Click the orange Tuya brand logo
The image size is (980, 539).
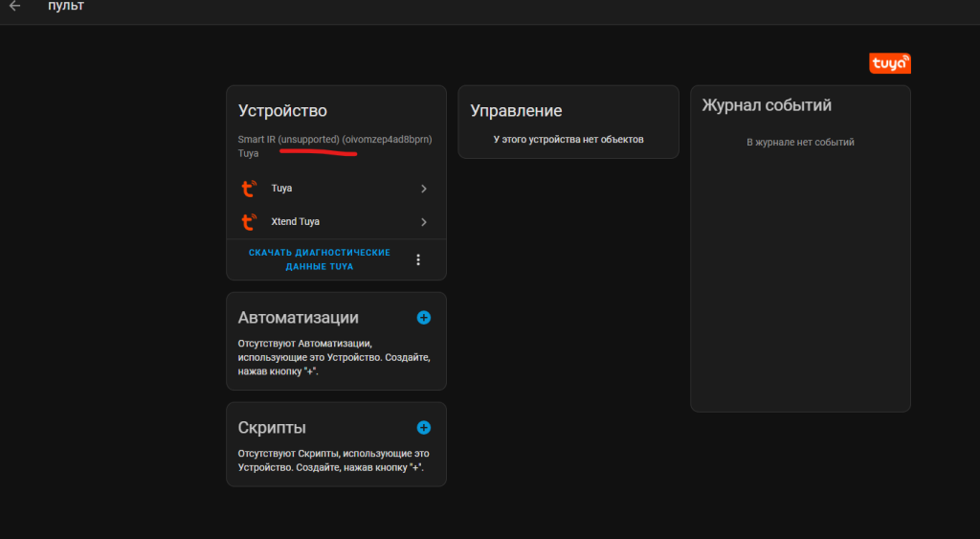pos(890,63)
